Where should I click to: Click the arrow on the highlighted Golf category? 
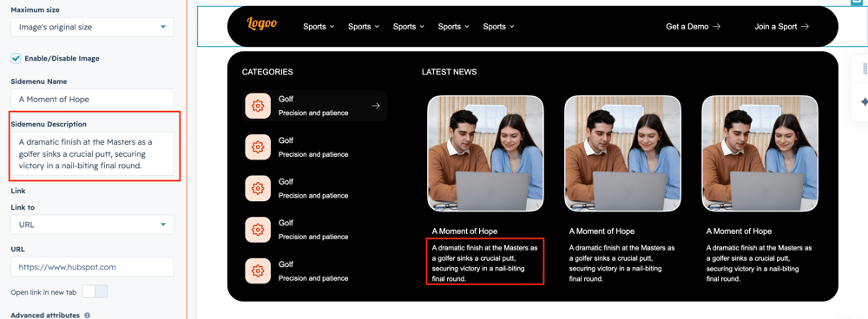point(375,106)
